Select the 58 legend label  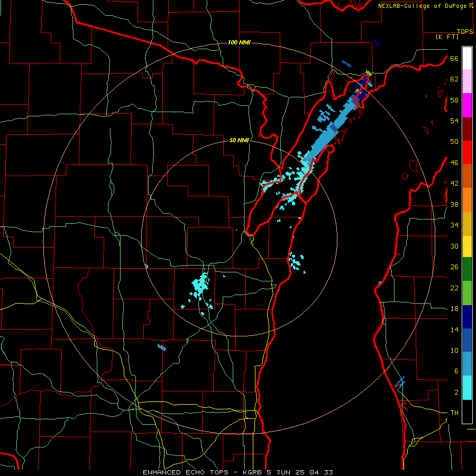pyautogui.click(x=454, y=100)
